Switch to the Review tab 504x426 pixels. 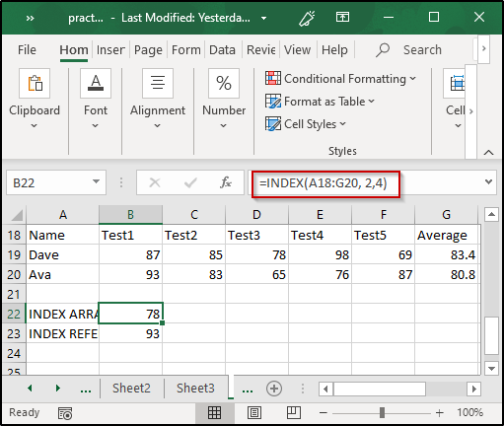coord(260,50)
